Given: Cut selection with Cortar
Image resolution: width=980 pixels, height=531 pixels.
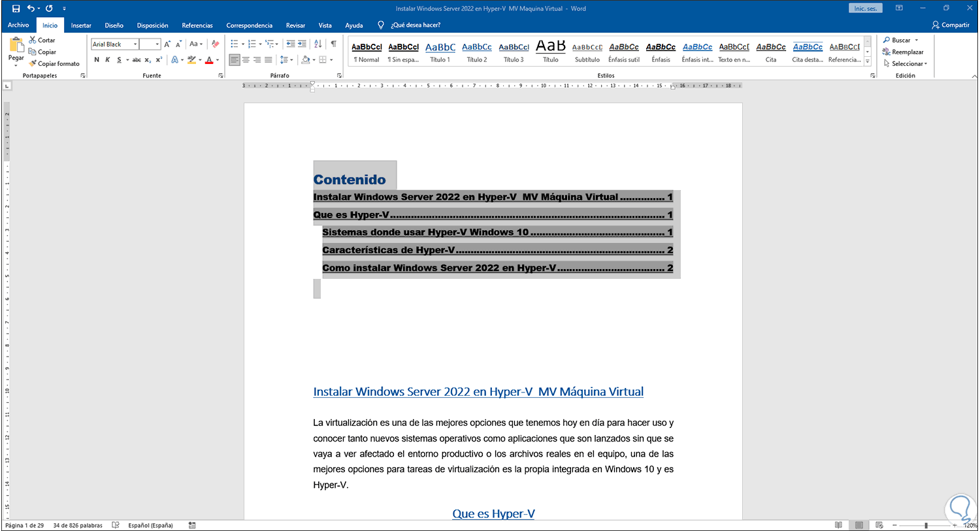Looking at the screenshot, I should click(42, 40).
